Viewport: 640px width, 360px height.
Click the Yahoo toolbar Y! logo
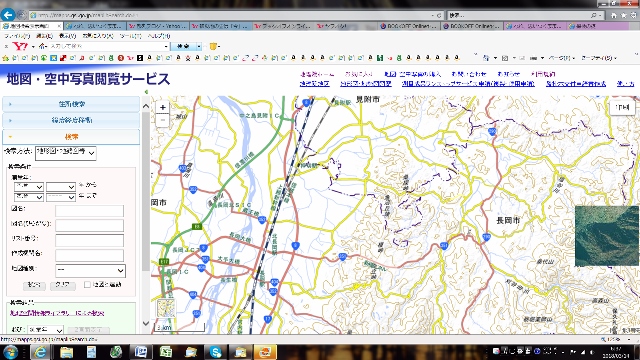point(20,47)
